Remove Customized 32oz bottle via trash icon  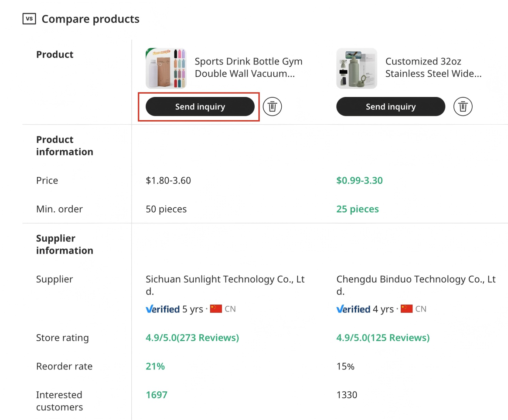tap(463, 107)
